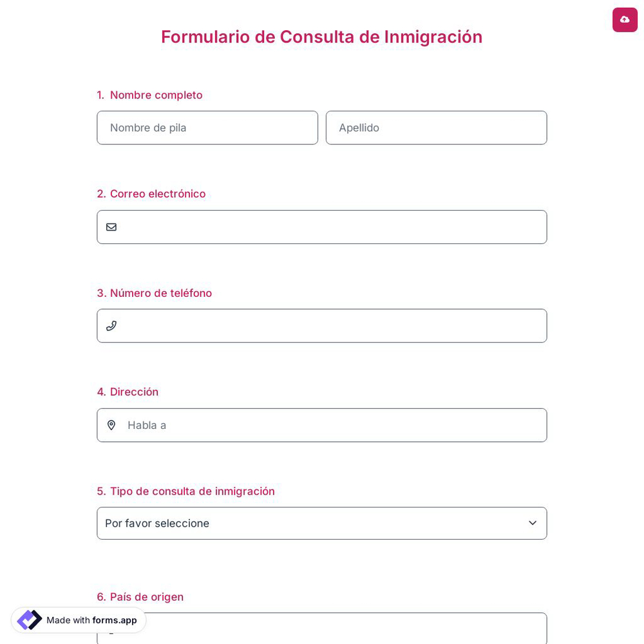Click the forms.app logo icon bottom left

[x=29, y=620]
